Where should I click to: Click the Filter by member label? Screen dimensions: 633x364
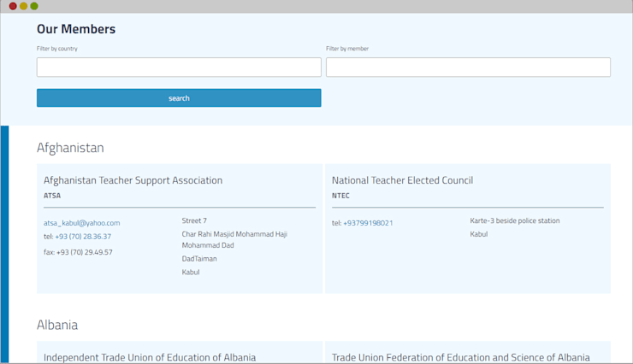[x=347, y=49]
